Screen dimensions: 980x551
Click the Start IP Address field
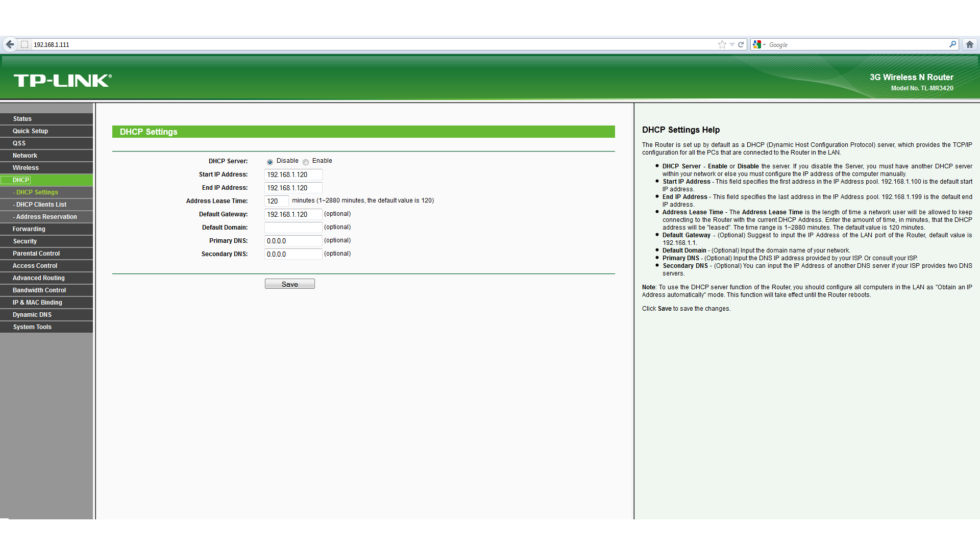[293, 174]
